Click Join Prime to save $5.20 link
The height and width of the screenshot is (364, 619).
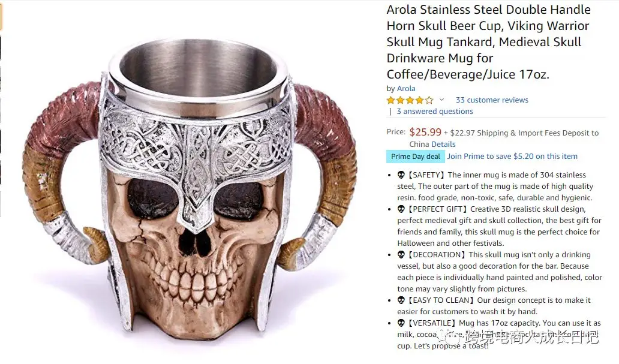[x=512, y=157]
